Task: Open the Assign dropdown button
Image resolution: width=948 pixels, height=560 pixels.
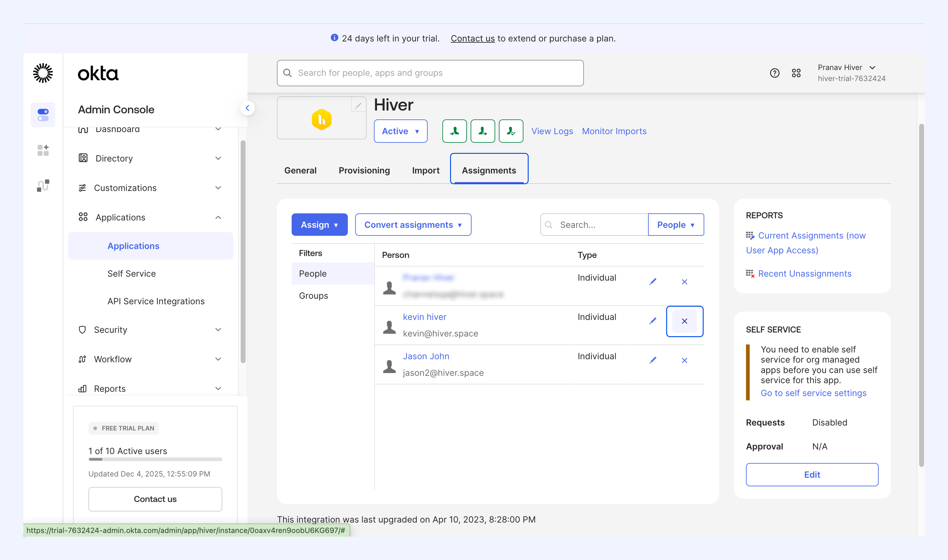Action: (320, 224)
